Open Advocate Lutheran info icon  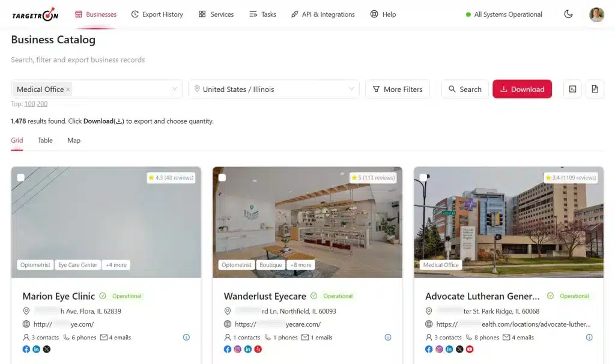click(x=589, y=338)
